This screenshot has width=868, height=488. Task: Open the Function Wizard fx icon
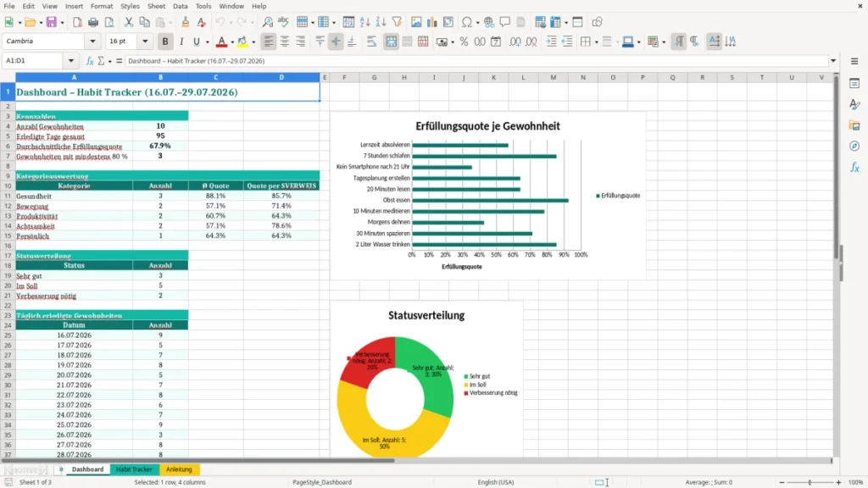pos(90,61)
